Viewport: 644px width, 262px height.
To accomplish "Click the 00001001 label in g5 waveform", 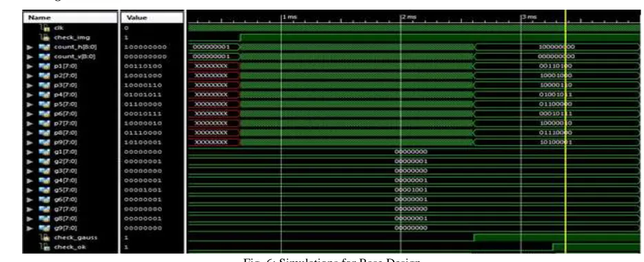I will [x=411, y=190].
